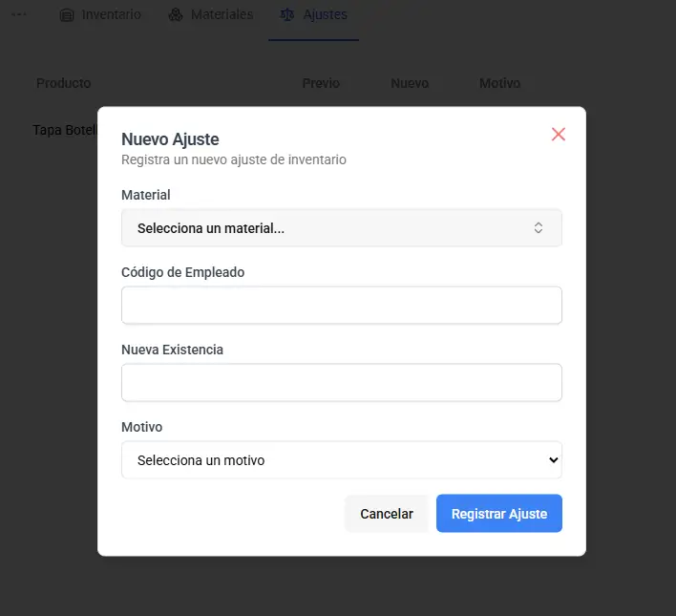Viewport: 676px width, 616px height.
Task: Click the 'Registra un nuevo ajuste de inventario' subtitle
Action: pyautogui.click(x=234, y=159)
